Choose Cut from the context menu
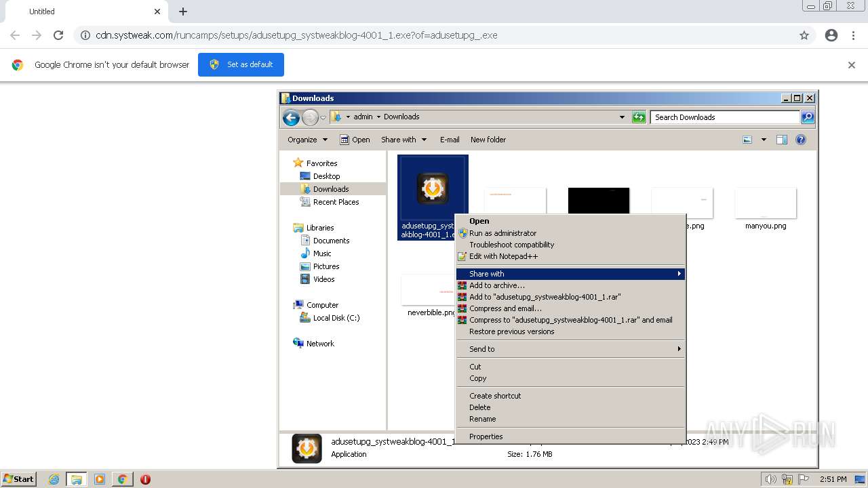868x488 pixels. point(570,367)
